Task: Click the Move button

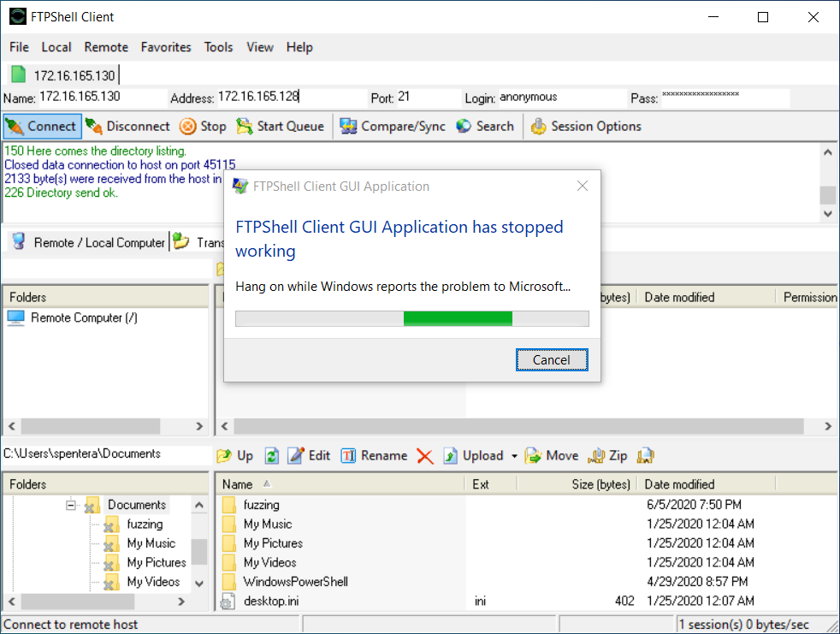Action: (552, 455)
